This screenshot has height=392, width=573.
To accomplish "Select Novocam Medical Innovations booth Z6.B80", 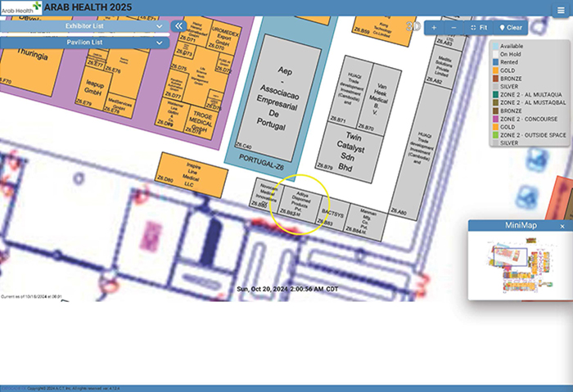I will (267, 194).
